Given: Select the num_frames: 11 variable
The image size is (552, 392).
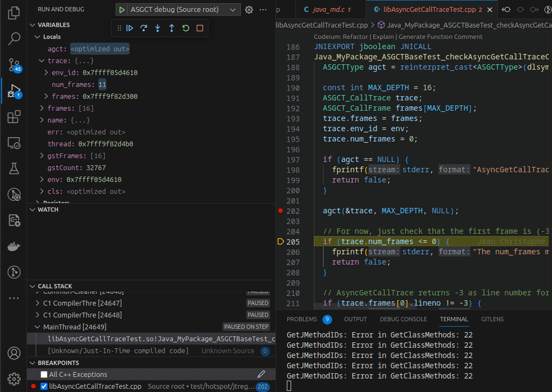Looking at the screenshot, I should (x=151, y=84).
